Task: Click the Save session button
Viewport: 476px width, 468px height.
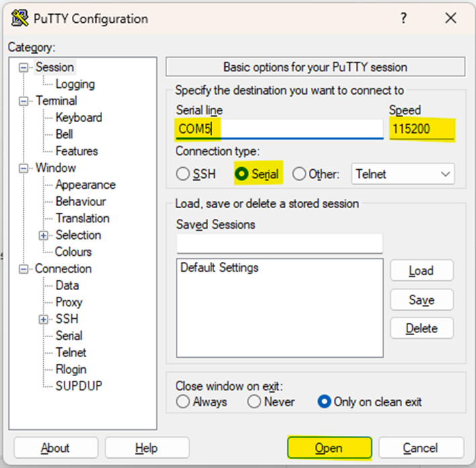Action: [x=422, y=299]
